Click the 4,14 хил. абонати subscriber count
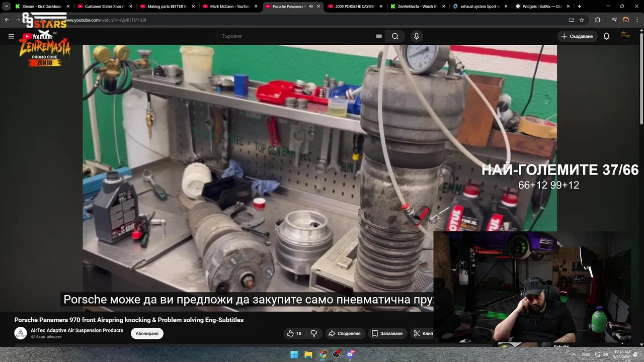This screenshot has height=362, width=644. [x=46, y=337]
